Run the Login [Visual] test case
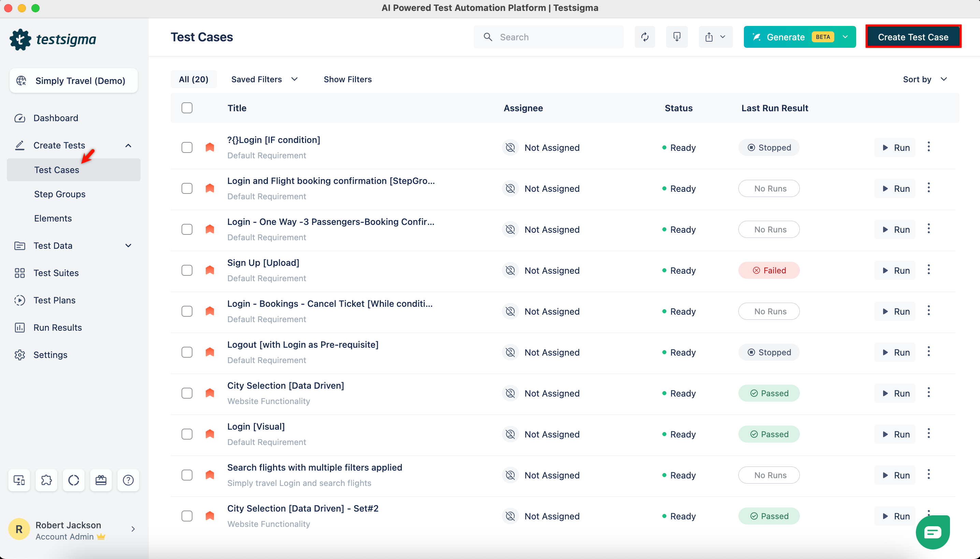Viewport: 980px width, 559px height. (x=895, y=434)
